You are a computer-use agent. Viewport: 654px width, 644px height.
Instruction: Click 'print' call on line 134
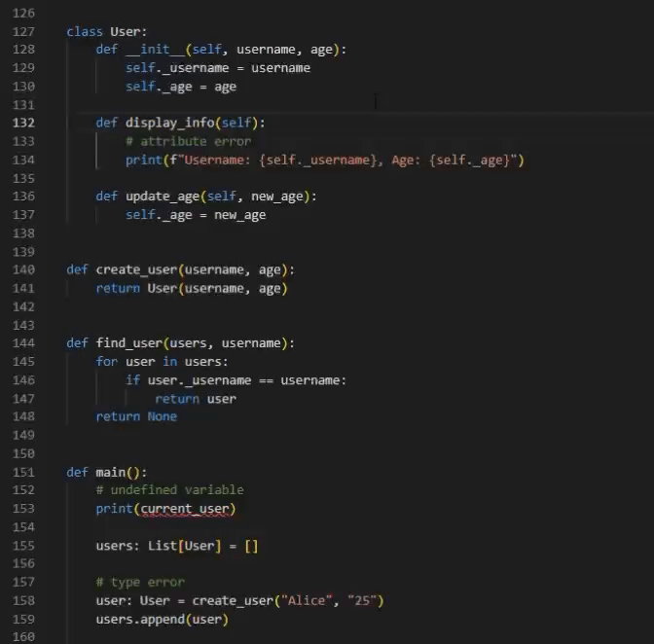(143, 161)
